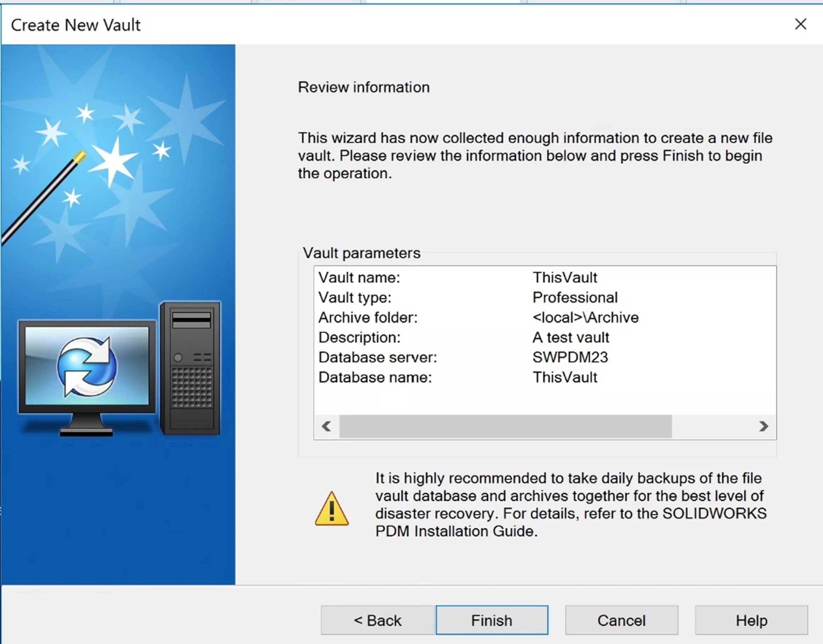Click the 'Database server:' label

coord(378,357)
